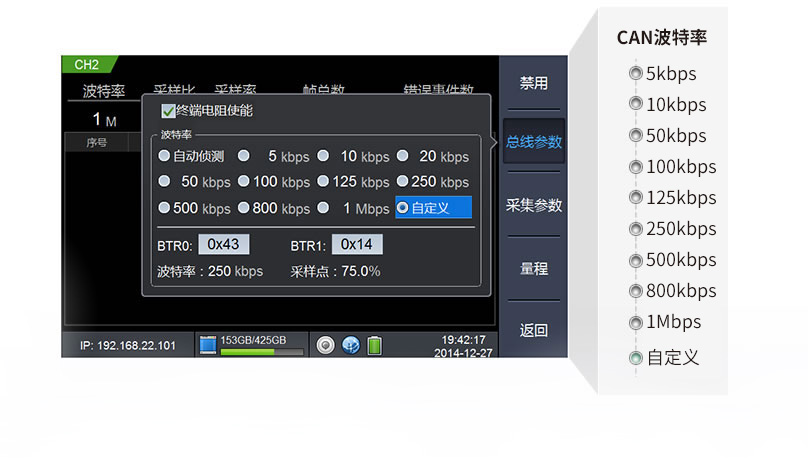Click the 19:42:17 clock in status bar
The width and height of the screenshot is (809, 460).
point(463,340)
